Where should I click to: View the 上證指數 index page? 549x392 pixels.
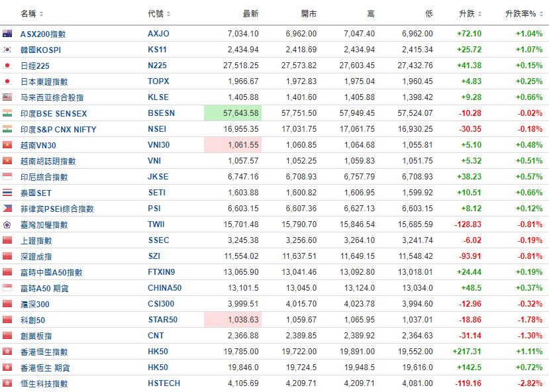click(36, 240)
